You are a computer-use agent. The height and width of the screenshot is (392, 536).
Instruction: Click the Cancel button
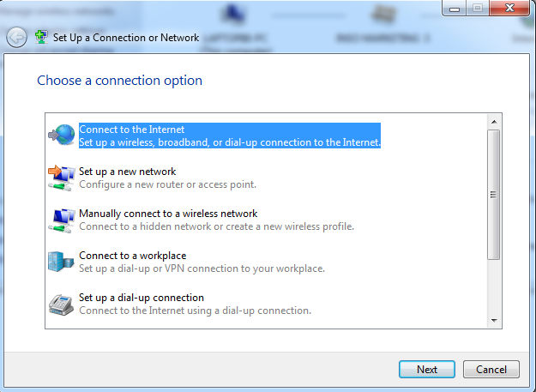click(491, 369)
